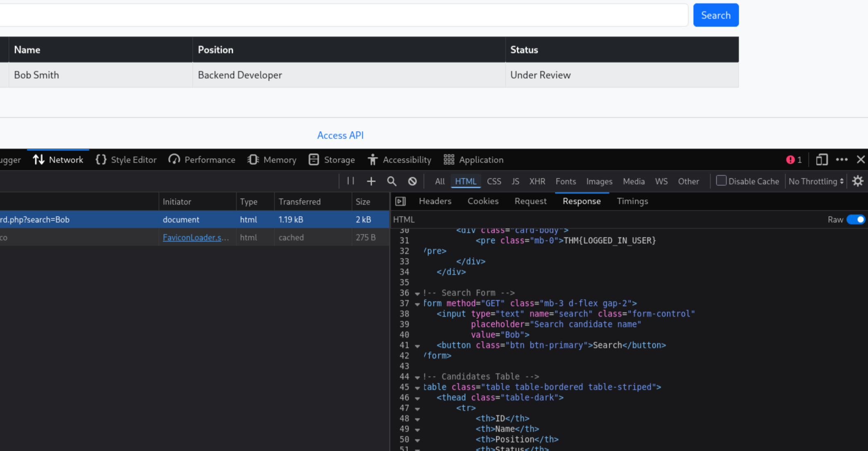Switch to the Cookies tab
The width and height of the screenshot is (868, 451).
click(483, 201)
